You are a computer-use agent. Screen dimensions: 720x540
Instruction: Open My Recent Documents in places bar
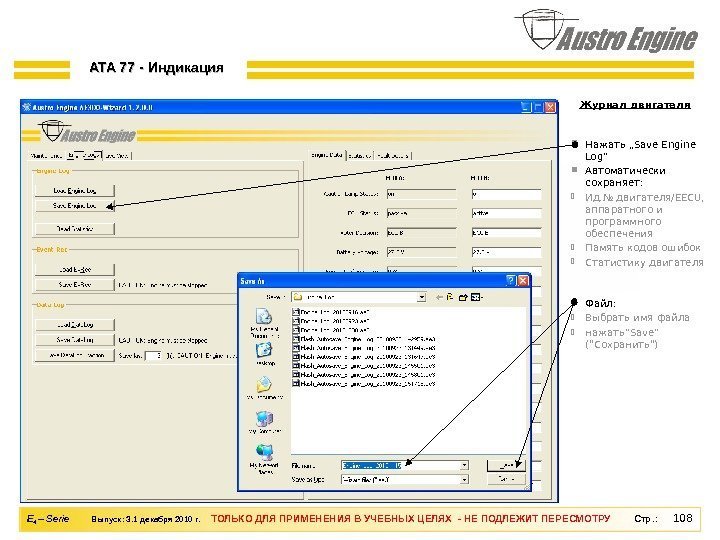pos(264,323)
